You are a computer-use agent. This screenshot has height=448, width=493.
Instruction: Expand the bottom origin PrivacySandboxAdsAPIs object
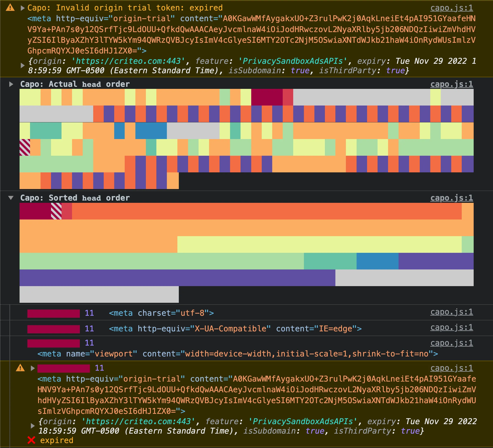pyautogui.click(x=33, y=426)
